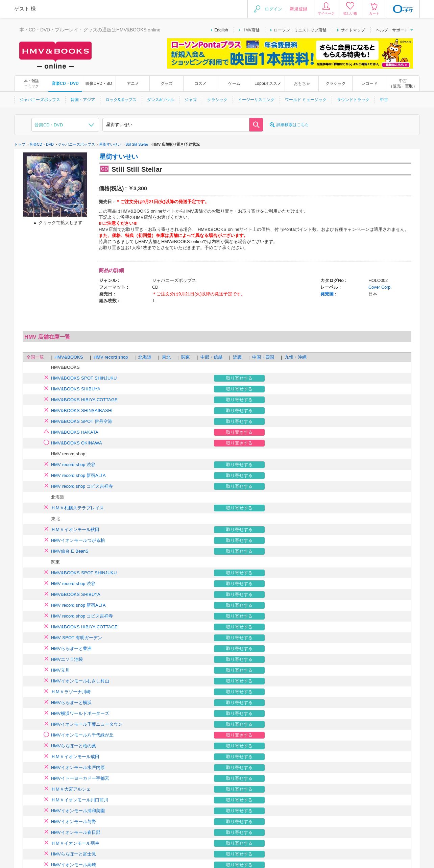Open the My Page user icon
The height and width of the screenshot is (868, 434).
coord(326,9)
